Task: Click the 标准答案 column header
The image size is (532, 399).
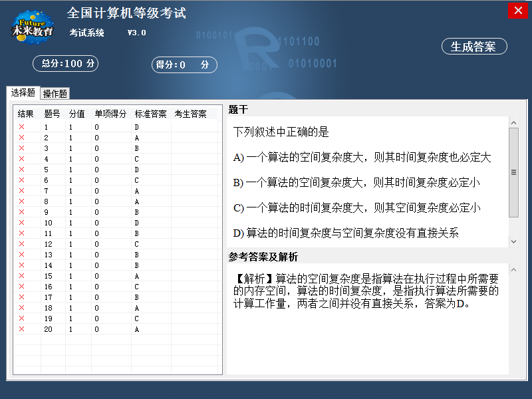Action: click(151, 114)
